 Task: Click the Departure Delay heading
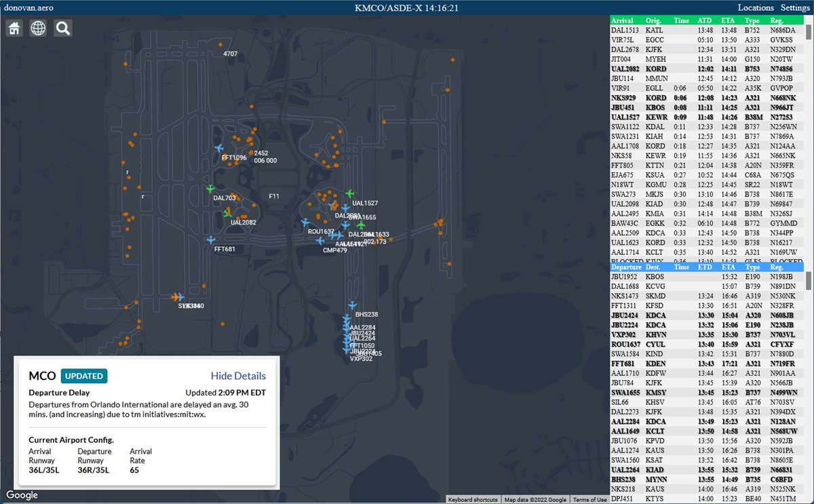(x=59, y=392)
